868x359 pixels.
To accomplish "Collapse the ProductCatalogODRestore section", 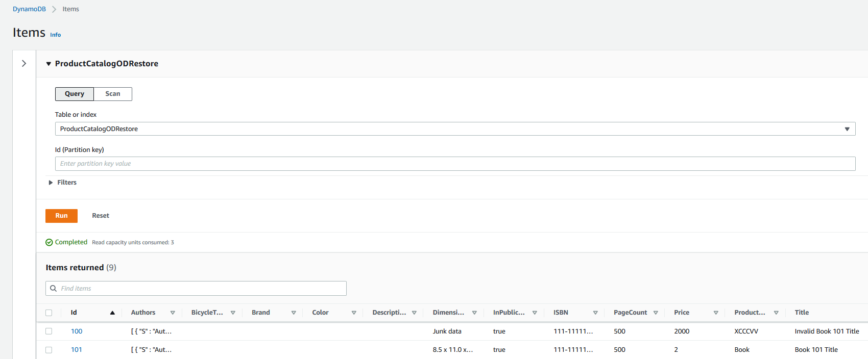I will coord(49,64).
